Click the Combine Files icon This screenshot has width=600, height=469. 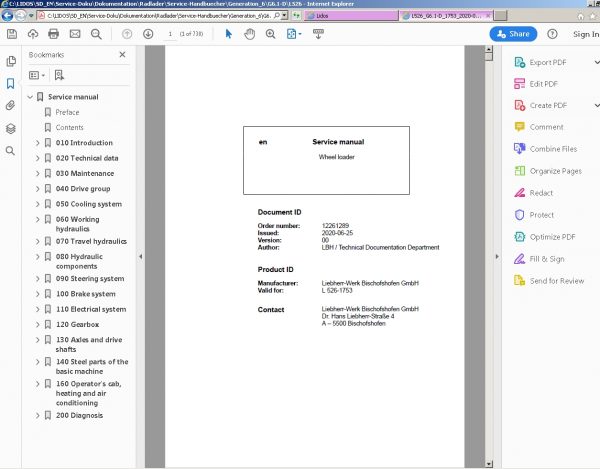[x=520, y=148]
